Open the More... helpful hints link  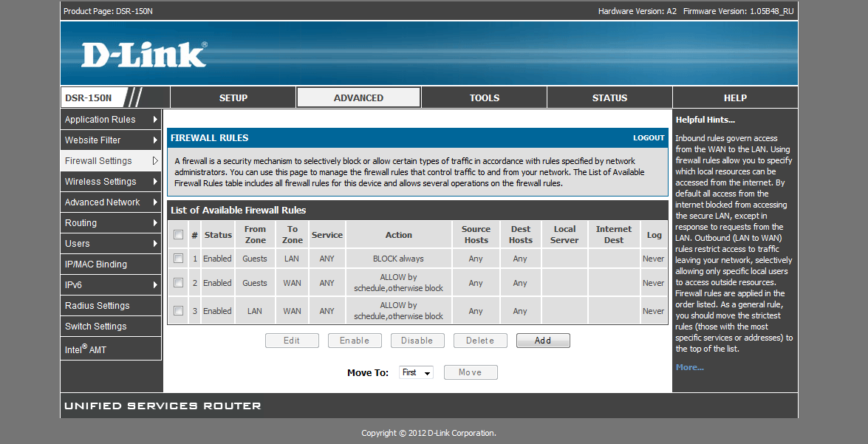click(x=689, y=367)
